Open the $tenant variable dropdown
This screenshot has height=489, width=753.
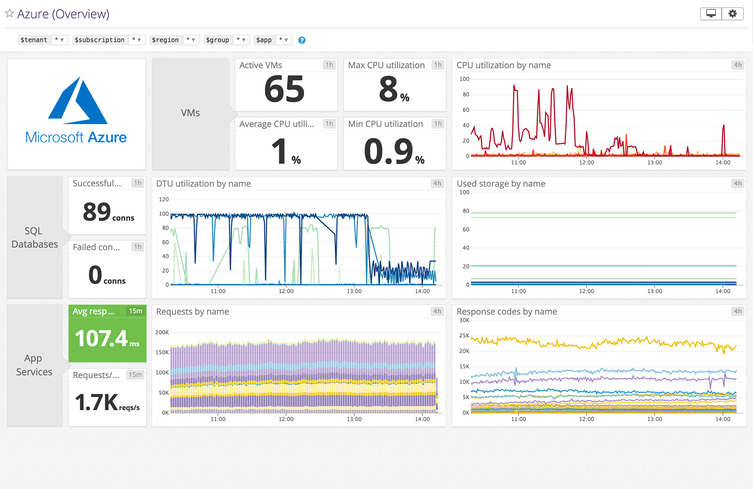click(59, 40)
